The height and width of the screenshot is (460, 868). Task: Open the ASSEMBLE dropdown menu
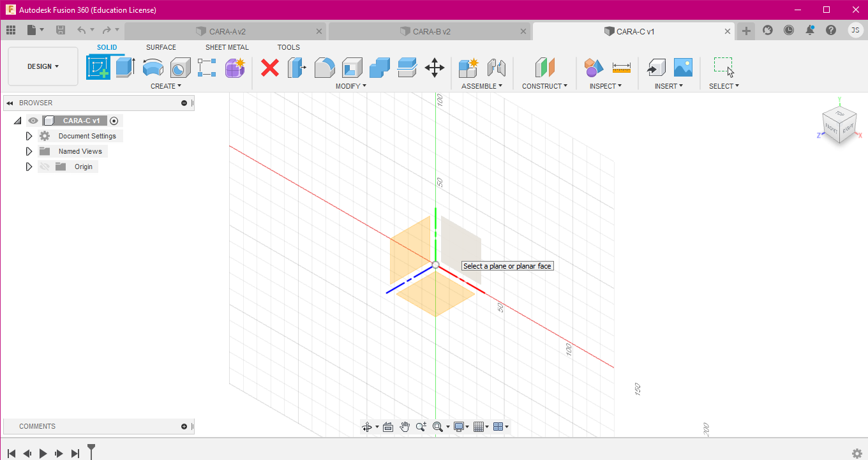pyautogui.click(x=482, y=86)
